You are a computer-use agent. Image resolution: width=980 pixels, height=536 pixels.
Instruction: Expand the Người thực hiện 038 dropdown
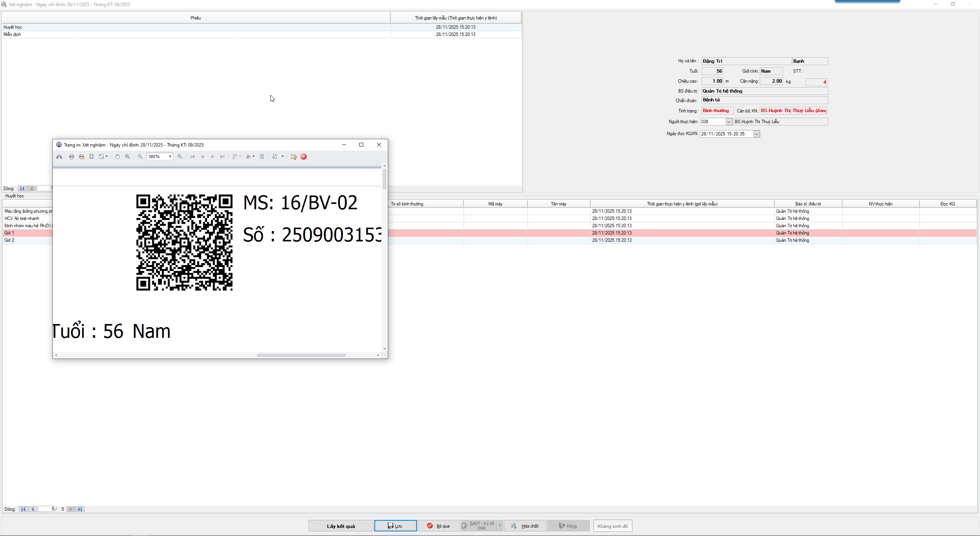[729, 122]
